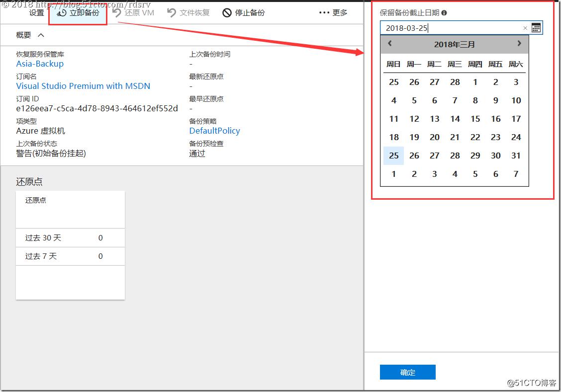Select March 8 in the calendar
This screenshot has height=392, width=561.
point(475,100)
